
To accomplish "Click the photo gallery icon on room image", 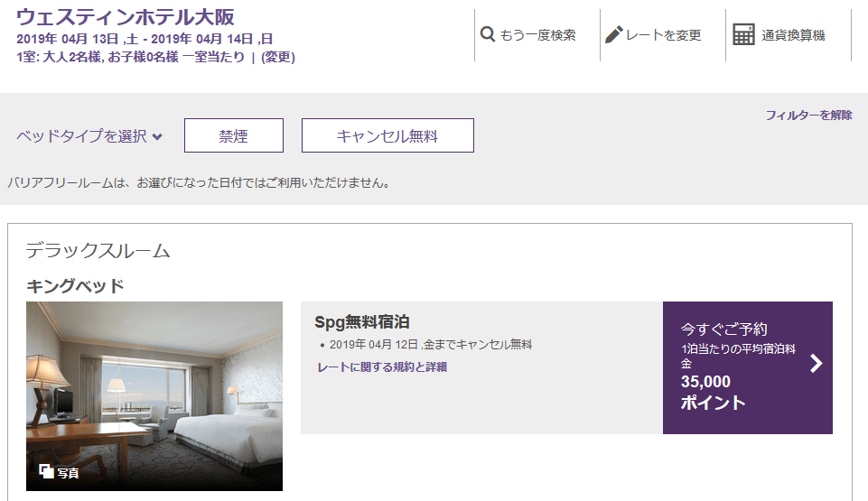I will pos(46,471).
